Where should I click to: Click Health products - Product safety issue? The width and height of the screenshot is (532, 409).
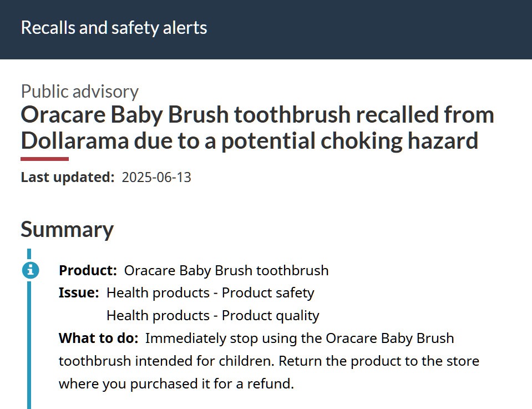pos(210,293)
